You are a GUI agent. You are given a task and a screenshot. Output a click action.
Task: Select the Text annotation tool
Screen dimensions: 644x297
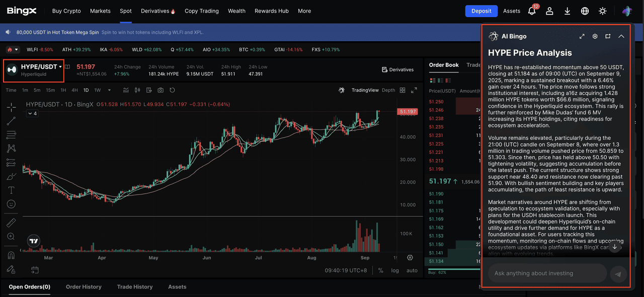click(x=11, y=190)
